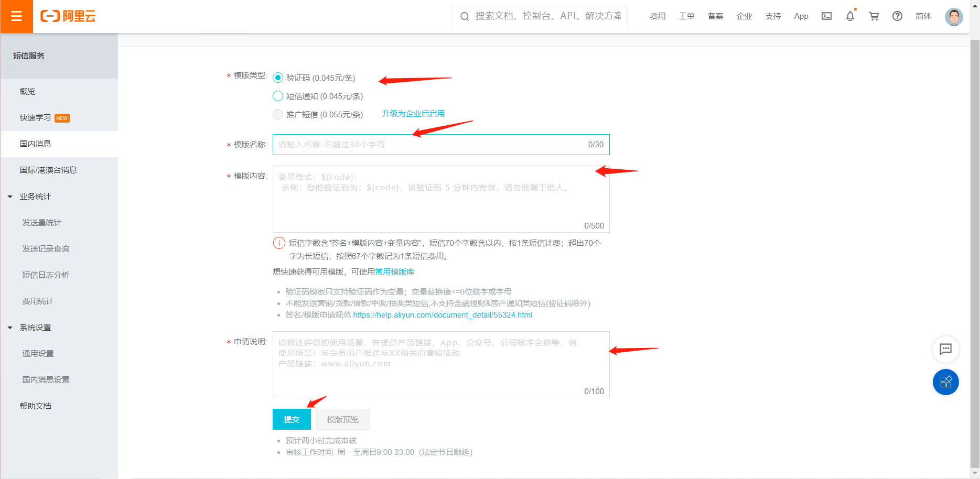Open the floating chat feedback button
The width and height of the screenshot is (980, 479).
[946, 349]
